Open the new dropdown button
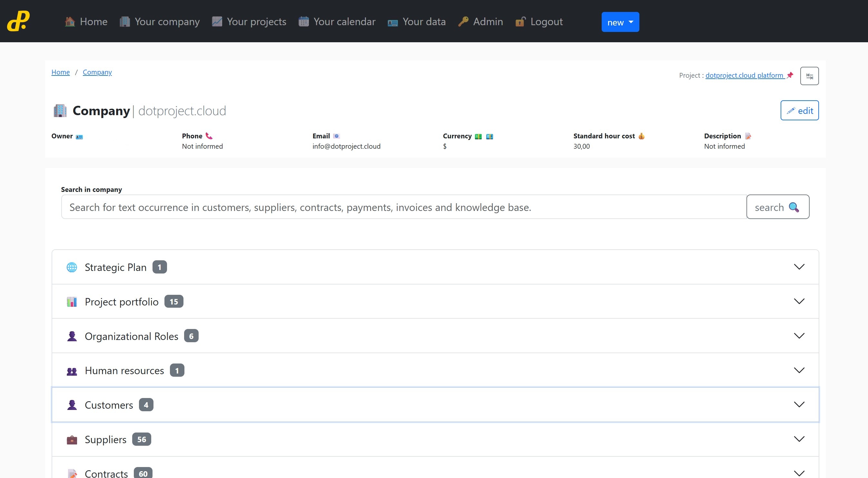This screenshot has height=478, width=868. [620, 22]
